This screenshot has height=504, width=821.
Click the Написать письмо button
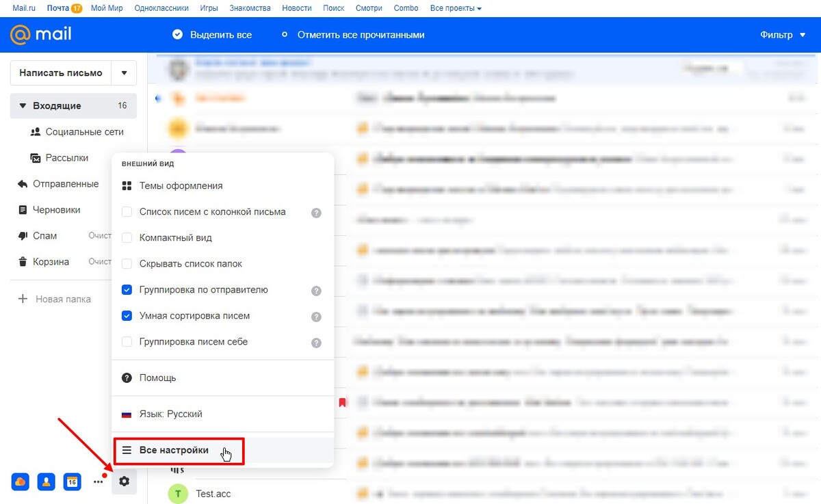(61, 73)
